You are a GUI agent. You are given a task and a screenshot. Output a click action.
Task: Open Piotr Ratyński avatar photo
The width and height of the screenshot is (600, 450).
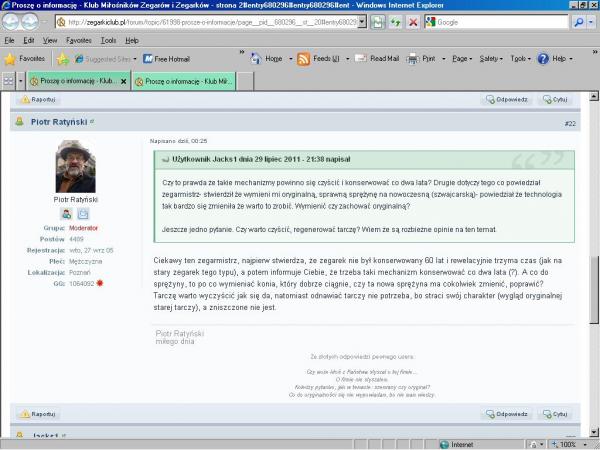(x=75, y=166)
